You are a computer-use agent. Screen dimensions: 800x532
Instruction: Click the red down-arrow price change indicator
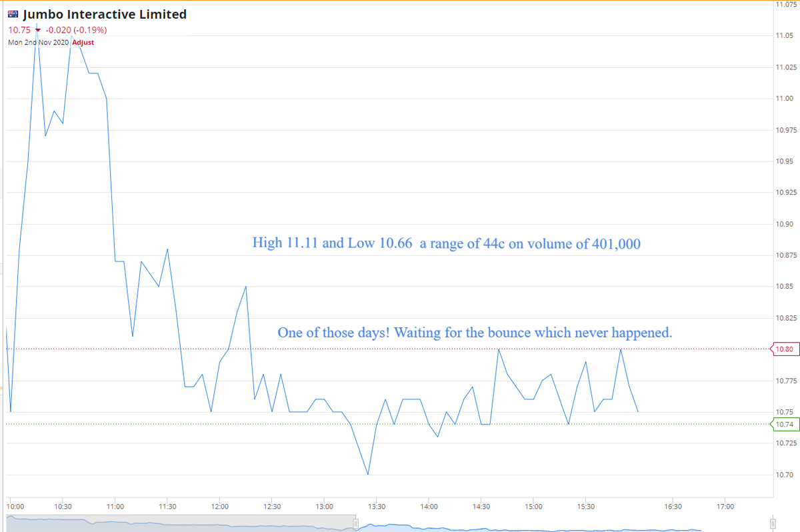pos(38,30)
